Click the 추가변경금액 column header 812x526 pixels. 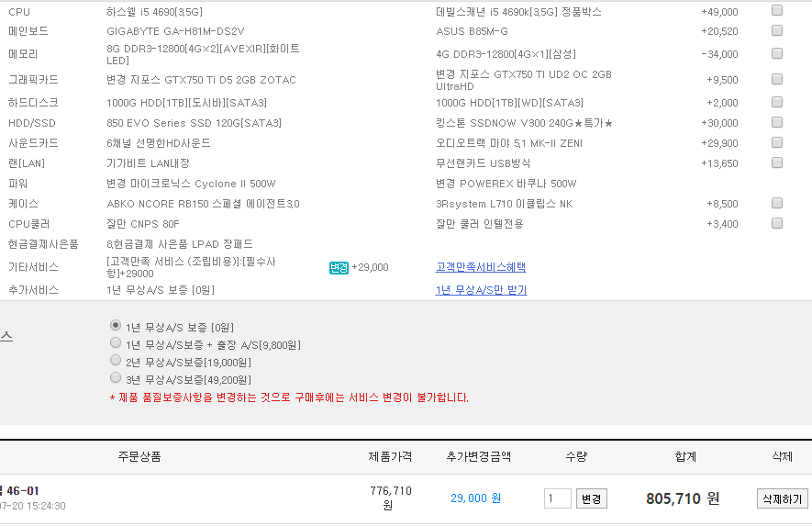tap(479, 456)
